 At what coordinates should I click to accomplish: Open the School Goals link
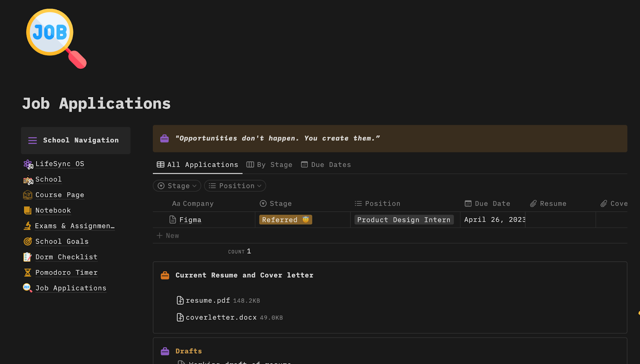[x=62, y=241]
